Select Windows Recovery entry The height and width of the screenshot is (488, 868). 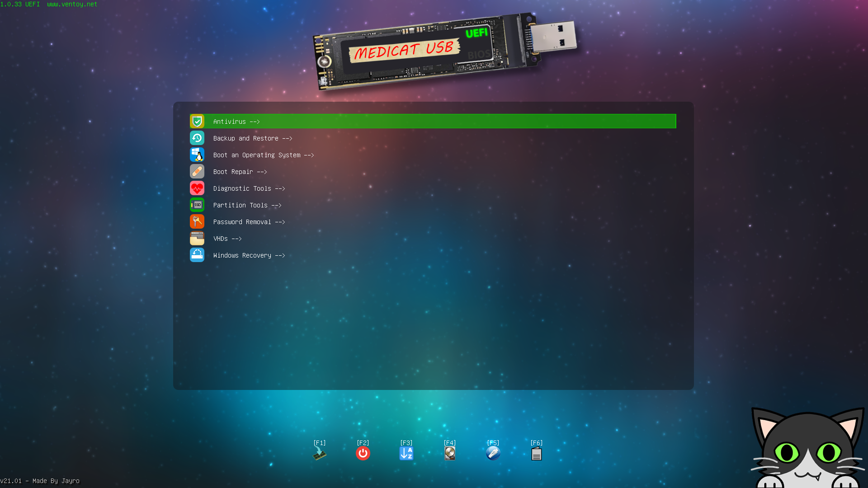pos(433,255)
